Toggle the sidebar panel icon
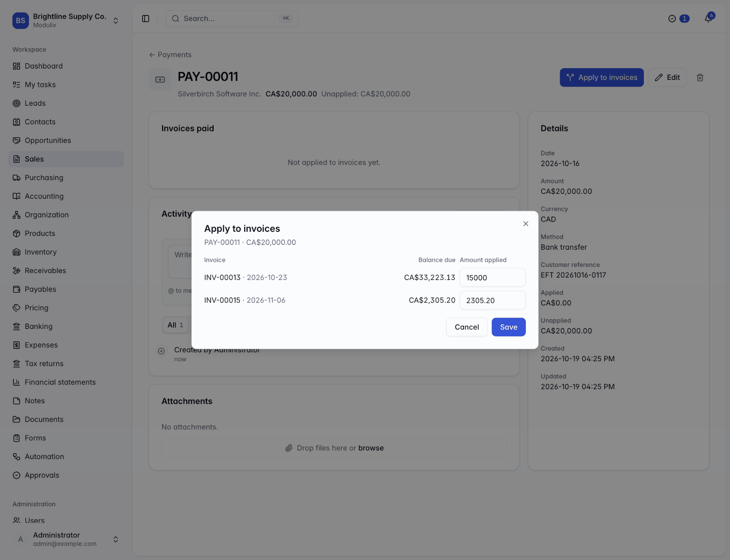This screenshot has width=730, height=560. [145, 19]
